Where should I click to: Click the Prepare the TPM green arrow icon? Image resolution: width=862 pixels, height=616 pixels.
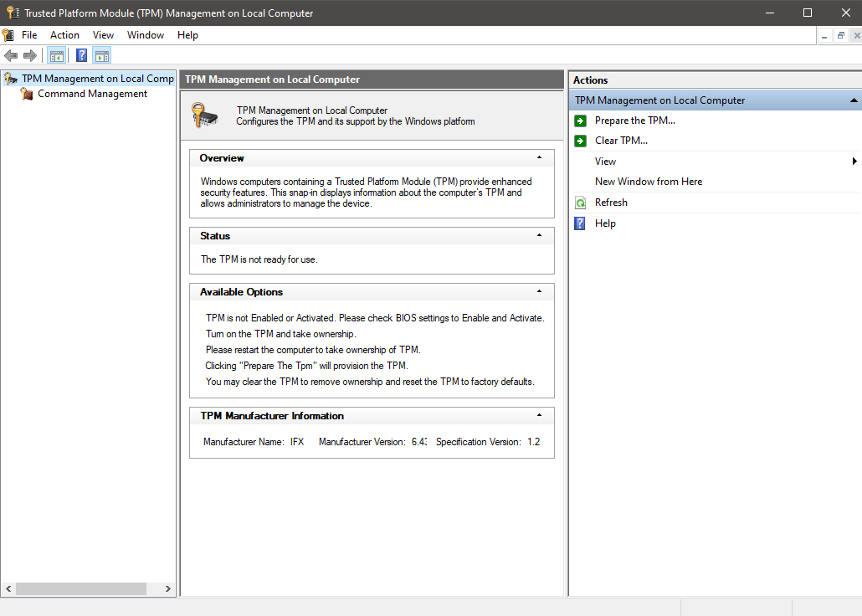click(580, 121)
